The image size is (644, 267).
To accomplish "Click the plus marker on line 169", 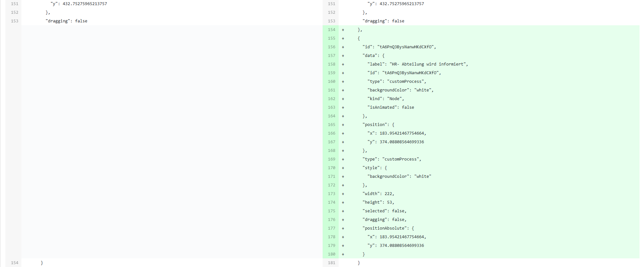I will coord(343,159).
